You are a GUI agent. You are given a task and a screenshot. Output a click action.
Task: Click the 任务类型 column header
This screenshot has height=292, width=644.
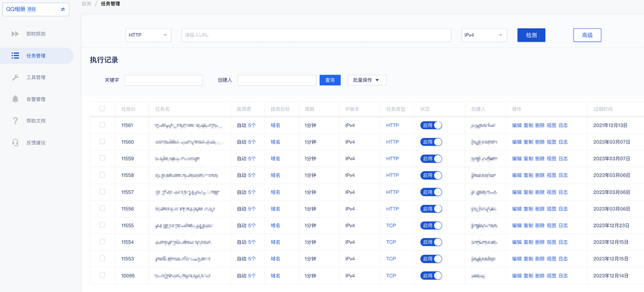coord(395,109)
